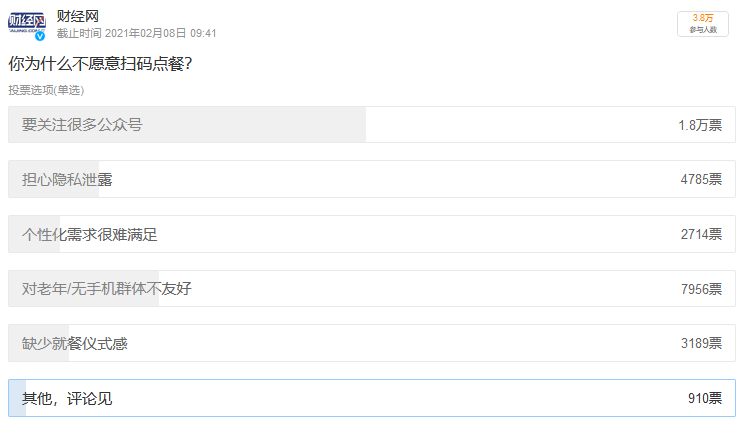Screen dimensions: 743x435
Task: Select option 担心隐私泄露
Action: [372, 179]
